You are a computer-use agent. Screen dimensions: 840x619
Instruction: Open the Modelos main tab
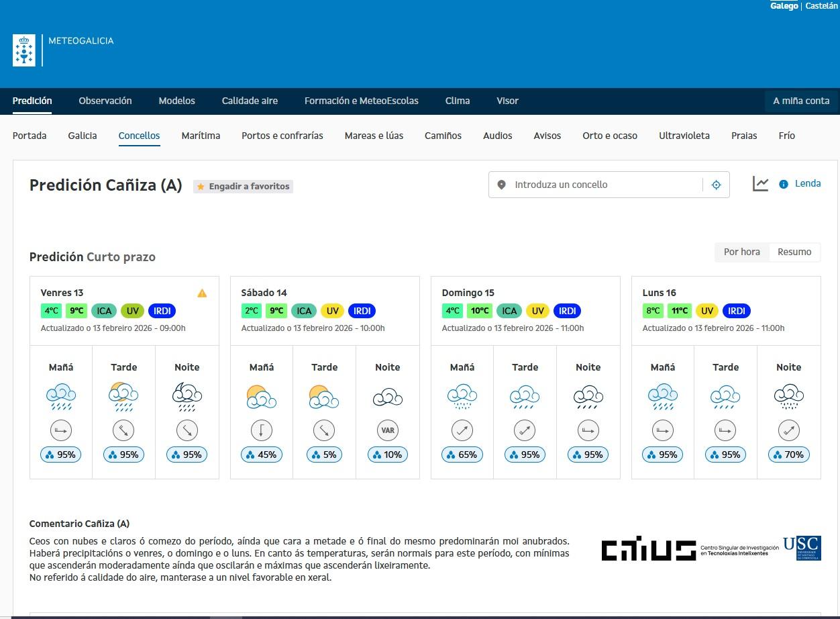tap(177, 101)
